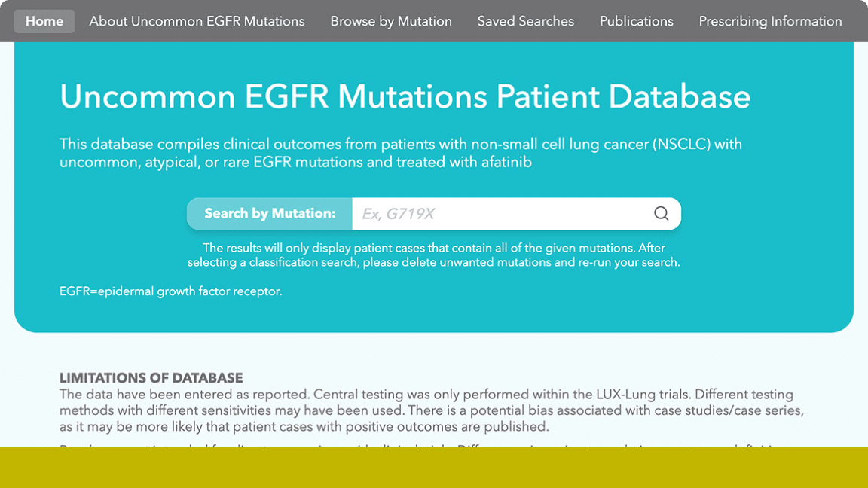Click the Search by Mutation label
Viewport: 868px width, 488px height.
click(x=267, y=214)
